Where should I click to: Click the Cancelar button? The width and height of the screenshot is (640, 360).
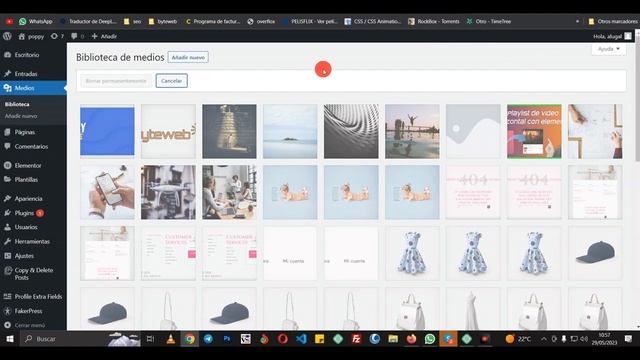pyautogui.click(x=171, y=81)
